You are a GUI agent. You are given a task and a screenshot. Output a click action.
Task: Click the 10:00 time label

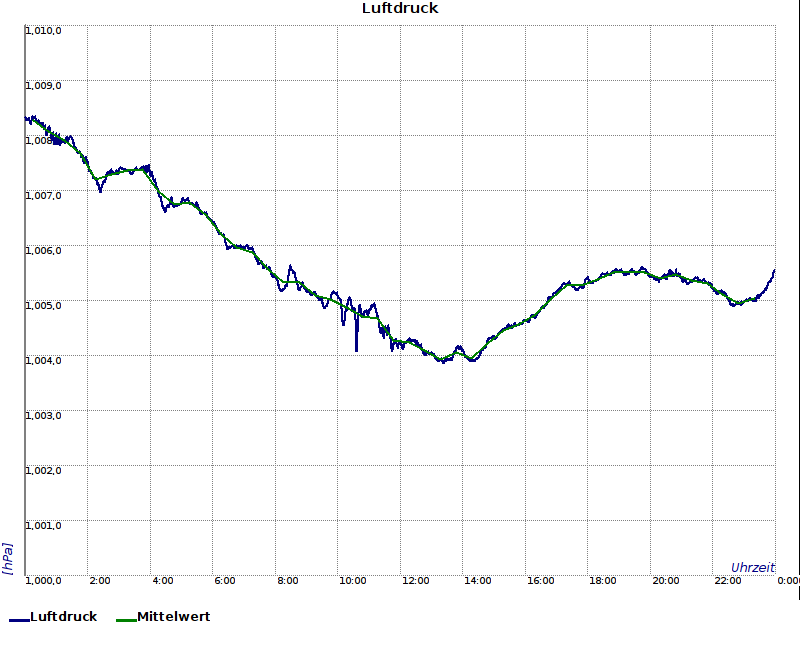(353, 581)
